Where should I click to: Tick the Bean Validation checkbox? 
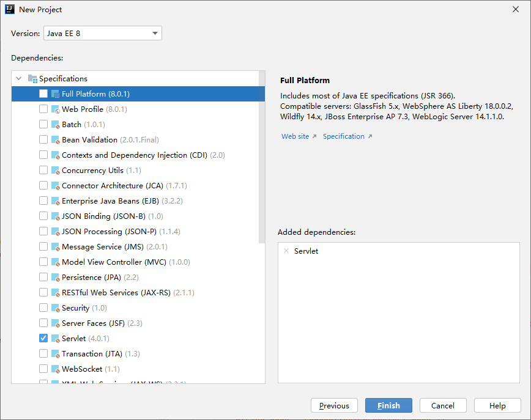click(43, 140)
